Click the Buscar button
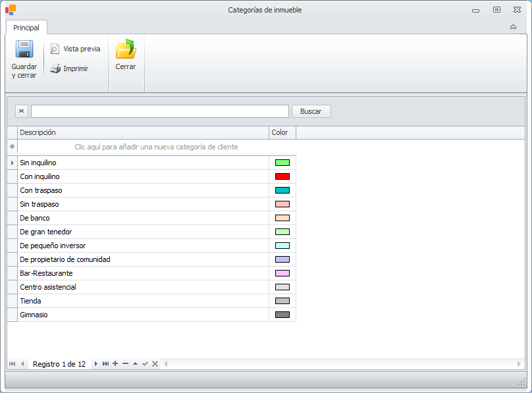 click(x=311, y=111)
